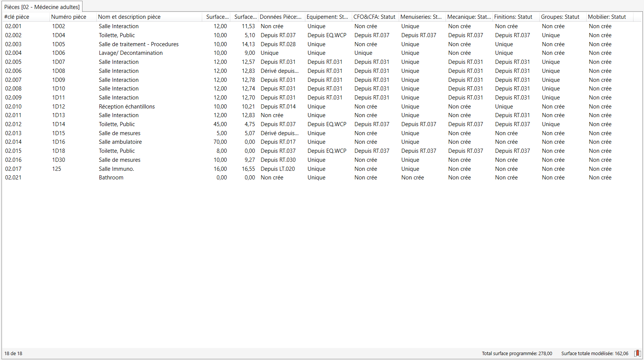644x360 pixels.
Task: Click the CFO&CFA: Statut column header
Action: pyautogui.click(x=374, y=17)
